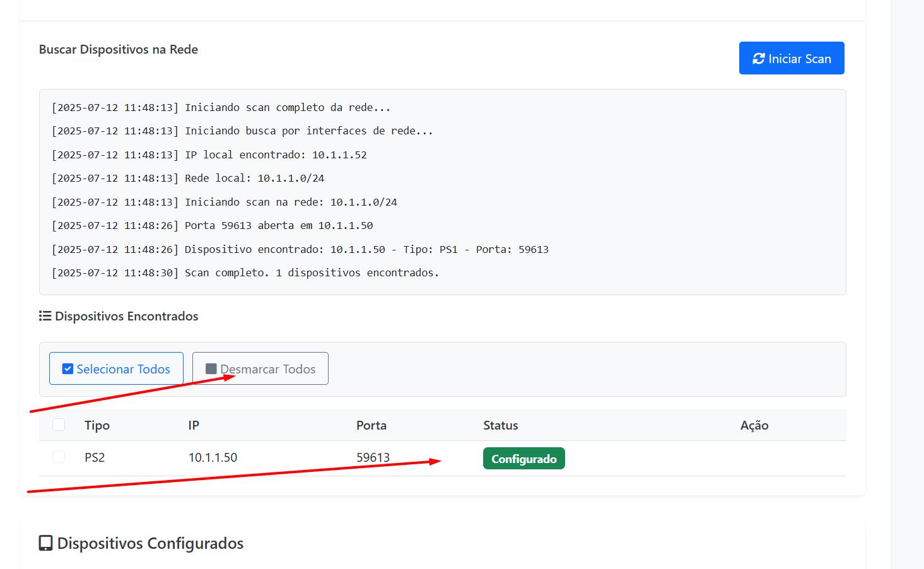Click the PS2 type cell in table
The width and height of the screenshot is (924, 569).
(x=95, y=457)
